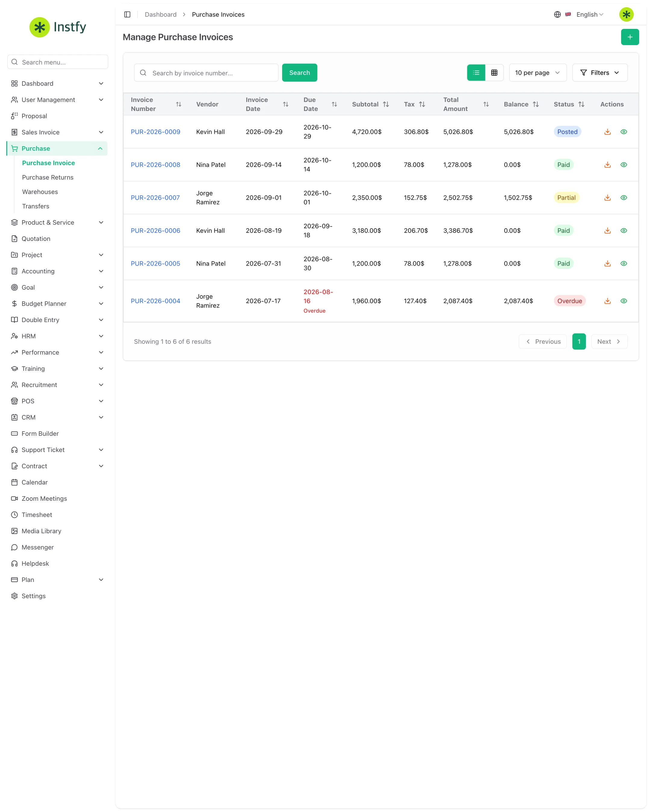Click the green plus add invoice button
The image size is (650, 812).
[630, 37]
